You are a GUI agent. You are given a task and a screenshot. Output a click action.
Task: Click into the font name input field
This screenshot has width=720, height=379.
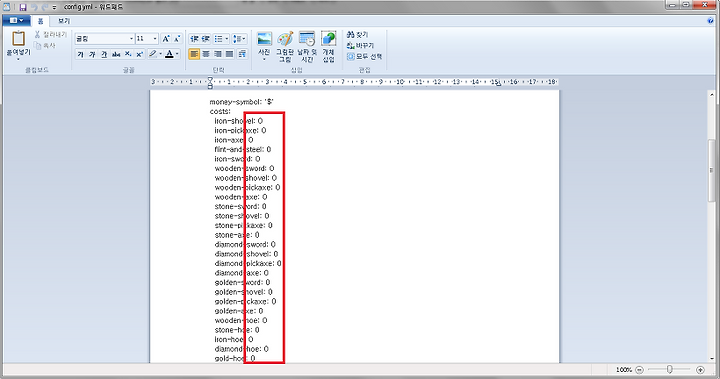tap(101, 39)
